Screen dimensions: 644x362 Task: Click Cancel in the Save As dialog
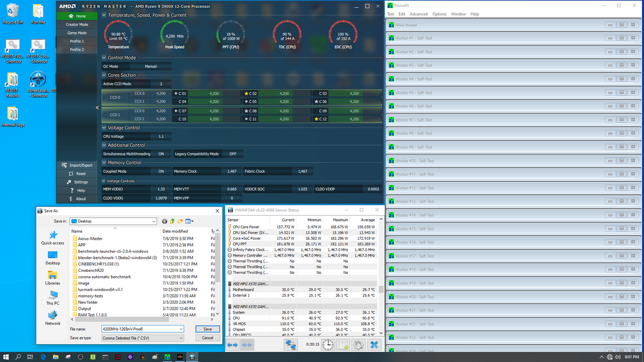point(208,338)
